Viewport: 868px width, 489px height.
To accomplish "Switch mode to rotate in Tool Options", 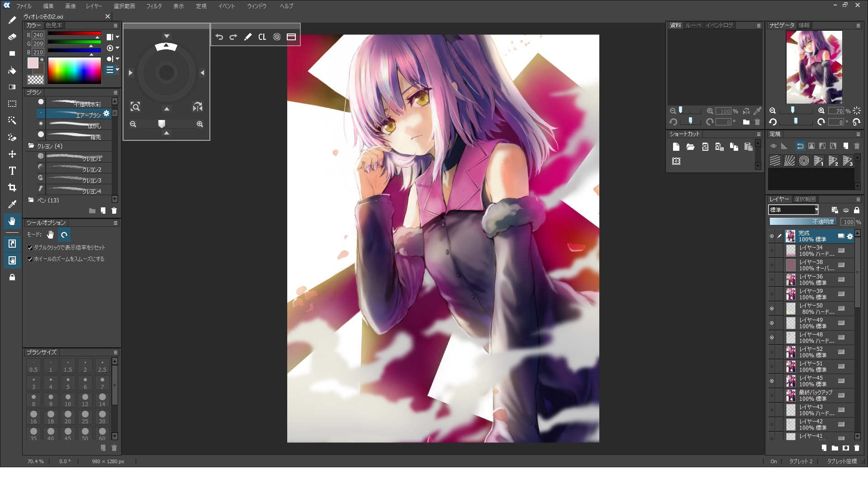I will tap(64, 235).
